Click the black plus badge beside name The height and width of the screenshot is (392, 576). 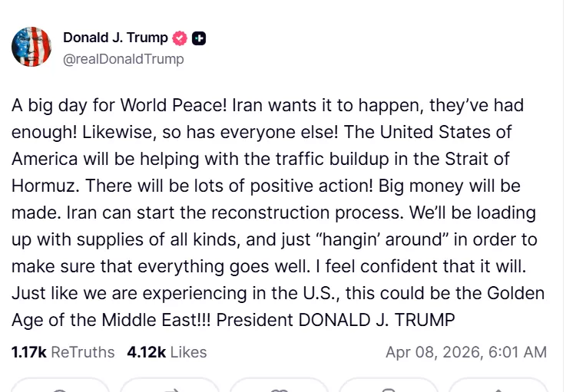pos(199,38)
